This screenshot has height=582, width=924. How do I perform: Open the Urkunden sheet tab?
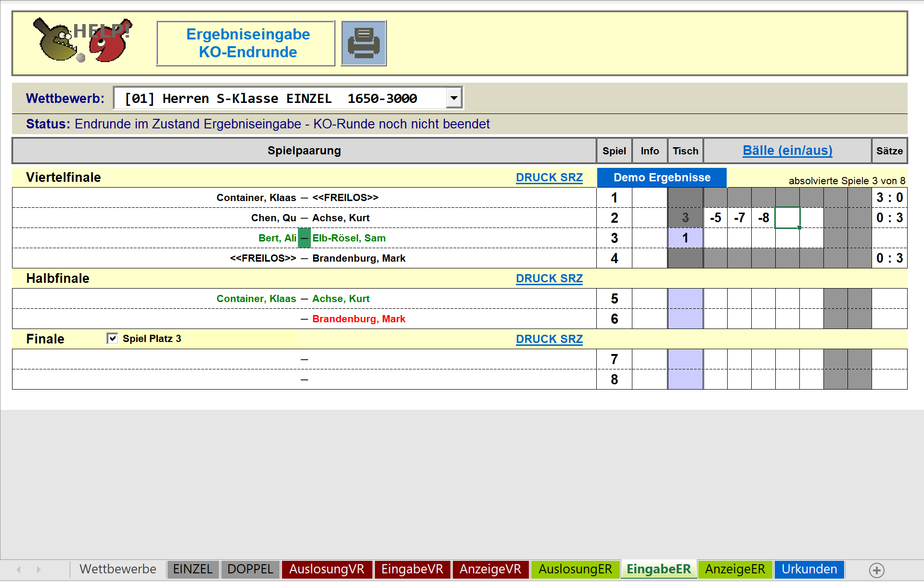pyautogui.click(x=809, y=569)
